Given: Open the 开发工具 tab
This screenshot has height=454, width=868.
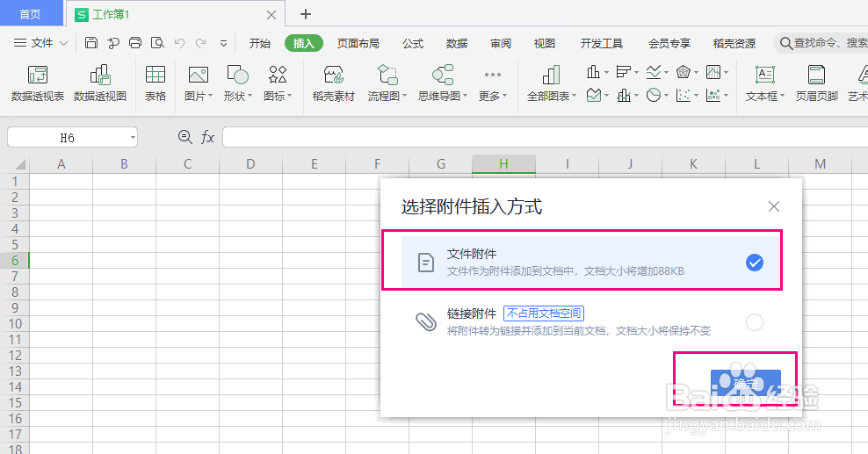Looking at the screenshot, I should tap(602, 43).
